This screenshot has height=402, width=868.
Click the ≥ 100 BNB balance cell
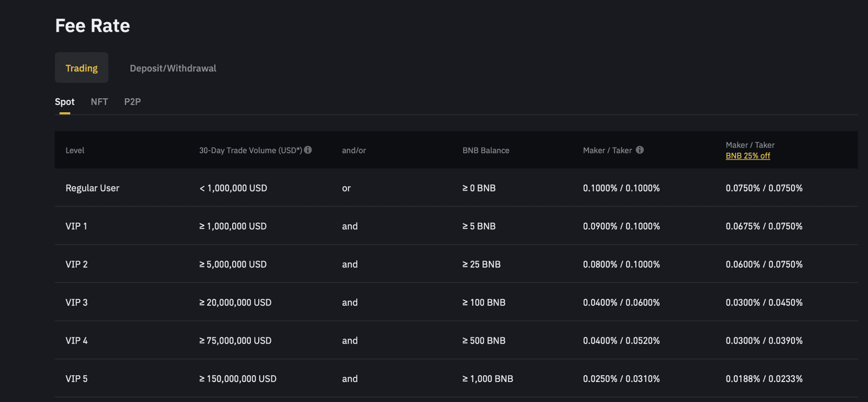click(484, 302)
